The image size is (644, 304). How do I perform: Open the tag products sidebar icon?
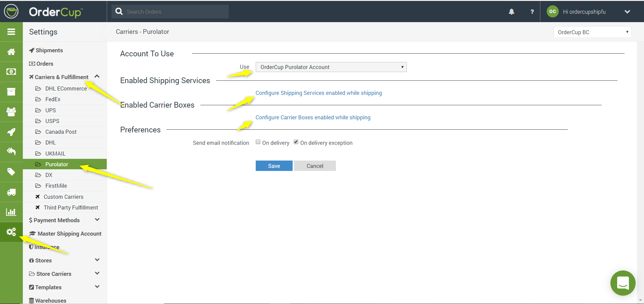tap(11, 172)
